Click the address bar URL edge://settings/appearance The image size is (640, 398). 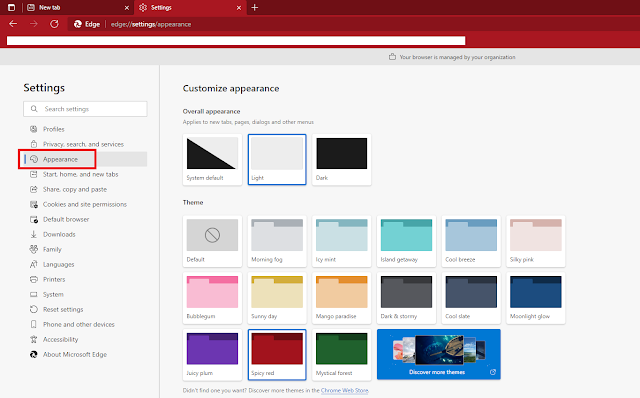[151, 24]
